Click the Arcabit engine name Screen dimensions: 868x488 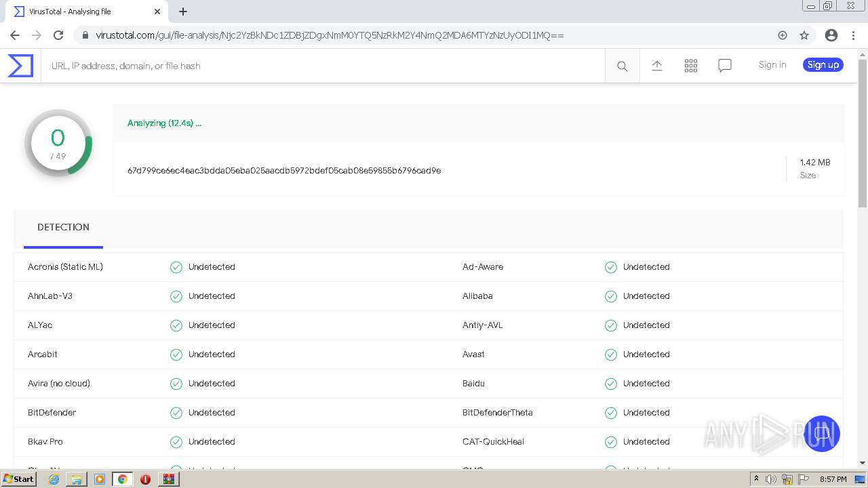click(x=43, y=354)
